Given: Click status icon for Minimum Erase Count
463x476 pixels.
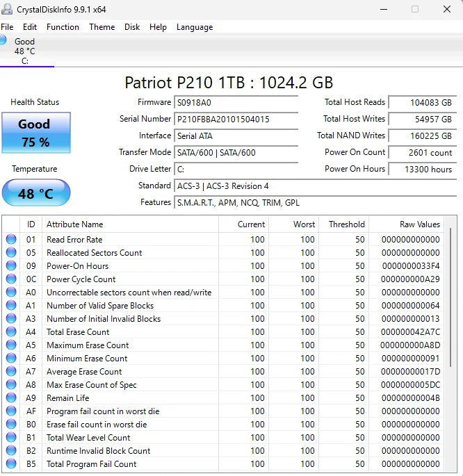Looking at the screenshot, I should [11, 358].
